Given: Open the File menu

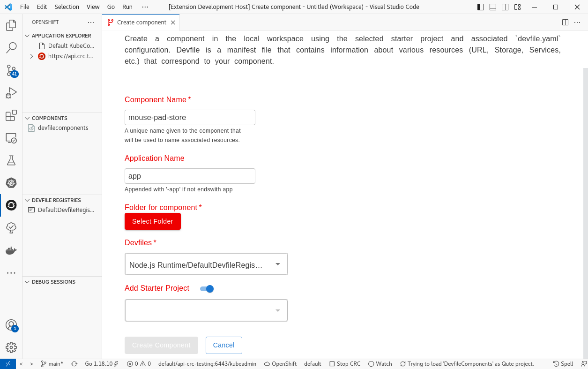Looking at the screenshot, I should (x=25, y=7).
